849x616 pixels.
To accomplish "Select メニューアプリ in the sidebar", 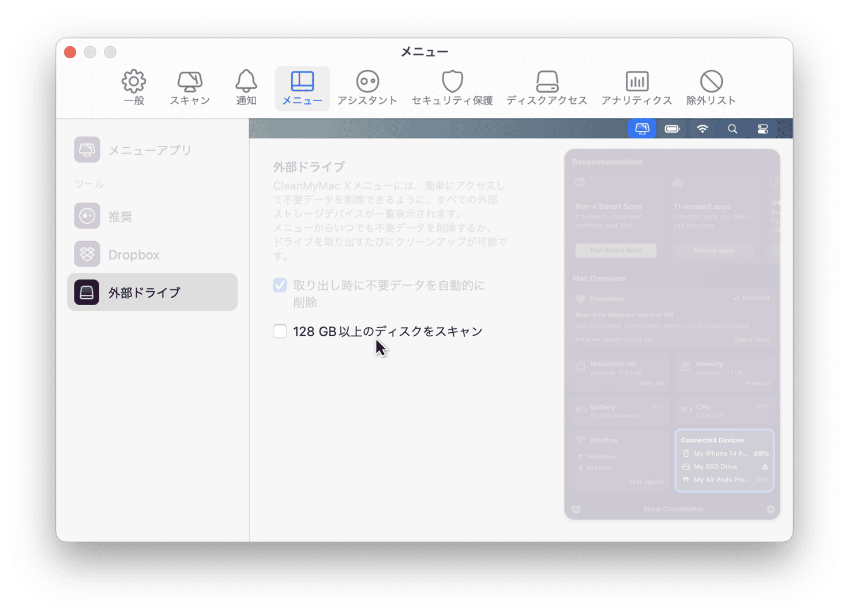I will [x=152, y=150].
